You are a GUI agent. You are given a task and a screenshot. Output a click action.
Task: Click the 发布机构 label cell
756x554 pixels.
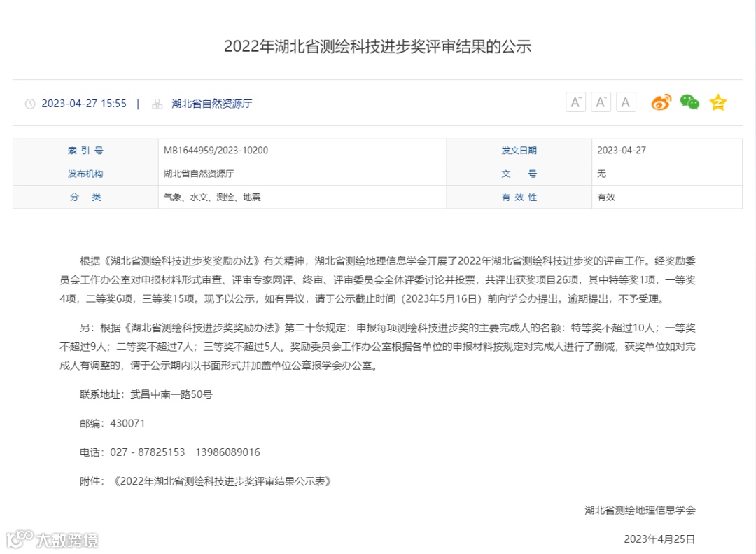85,174
